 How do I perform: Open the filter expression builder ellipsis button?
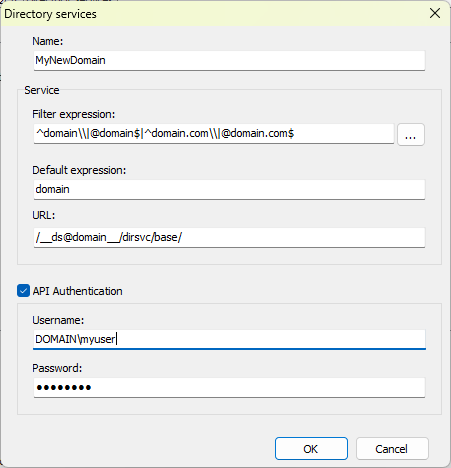[x=411, y=134]
